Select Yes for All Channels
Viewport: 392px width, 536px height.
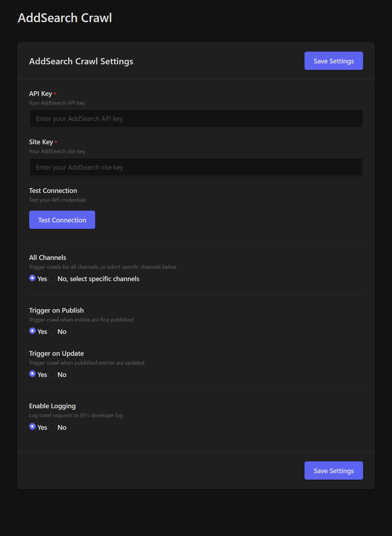click(x=32, y=278)
